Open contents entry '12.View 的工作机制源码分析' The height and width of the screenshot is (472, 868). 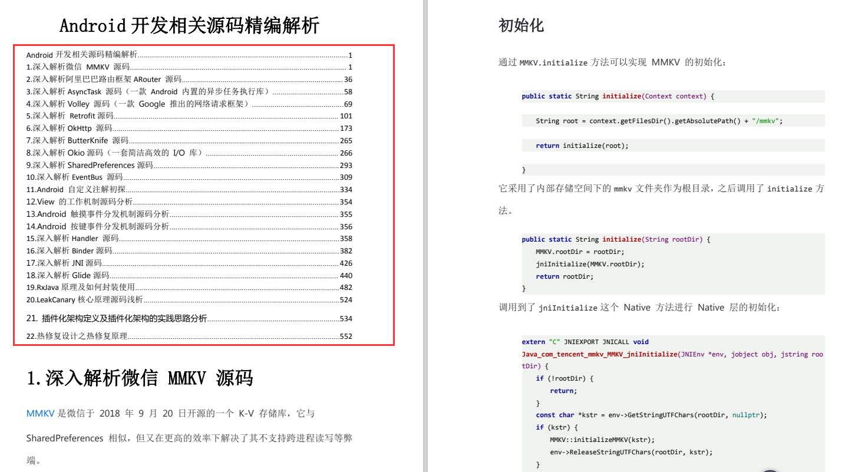click(x=189, y=202)
